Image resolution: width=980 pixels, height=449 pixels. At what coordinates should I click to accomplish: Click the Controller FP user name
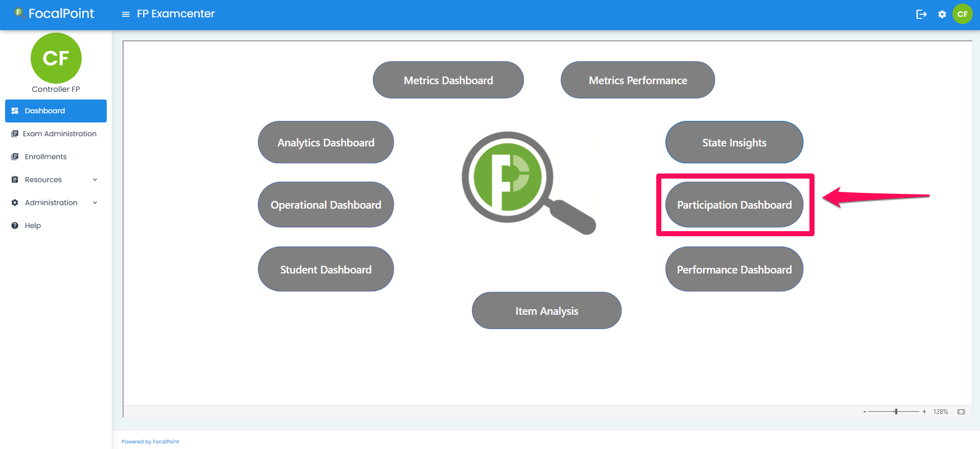[x=56, y=89]
